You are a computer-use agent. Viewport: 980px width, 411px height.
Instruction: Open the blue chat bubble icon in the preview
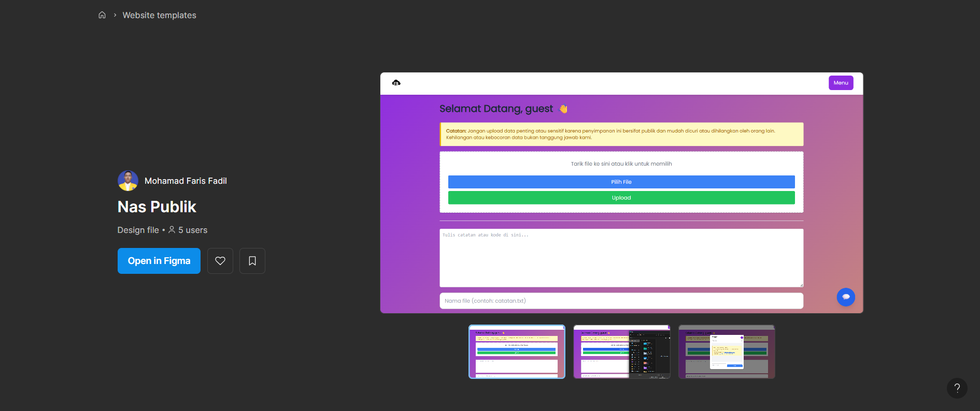click(846, 297)
